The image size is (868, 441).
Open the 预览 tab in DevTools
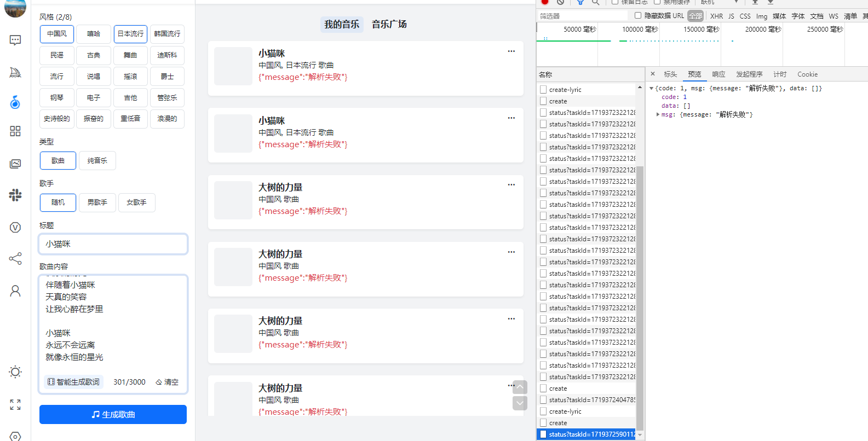[694, 74]
